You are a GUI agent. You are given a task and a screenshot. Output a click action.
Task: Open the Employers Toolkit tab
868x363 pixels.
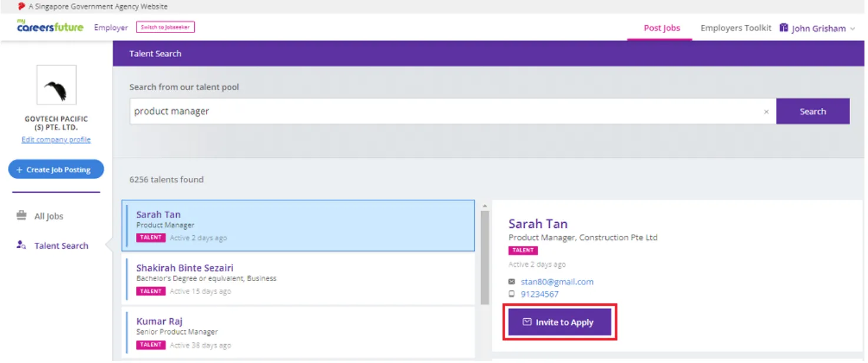[736, 28]
